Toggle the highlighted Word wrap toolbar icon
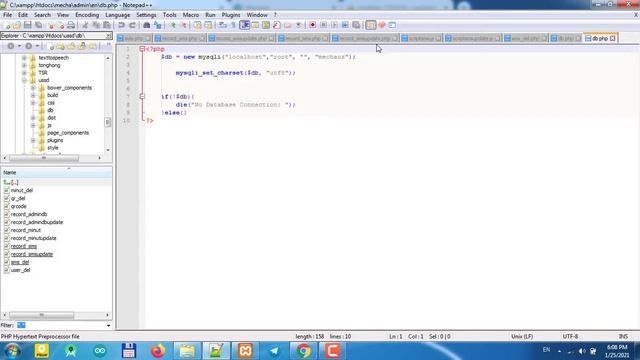Image resolution: width=640 pixels, height=360 pixels. tap(244, 25)
